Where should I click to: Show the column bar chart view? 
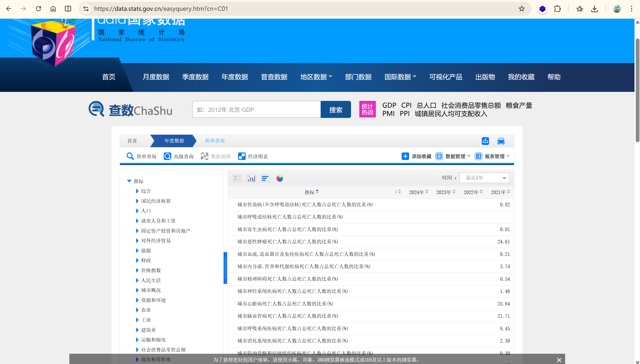tap(251, 178)
